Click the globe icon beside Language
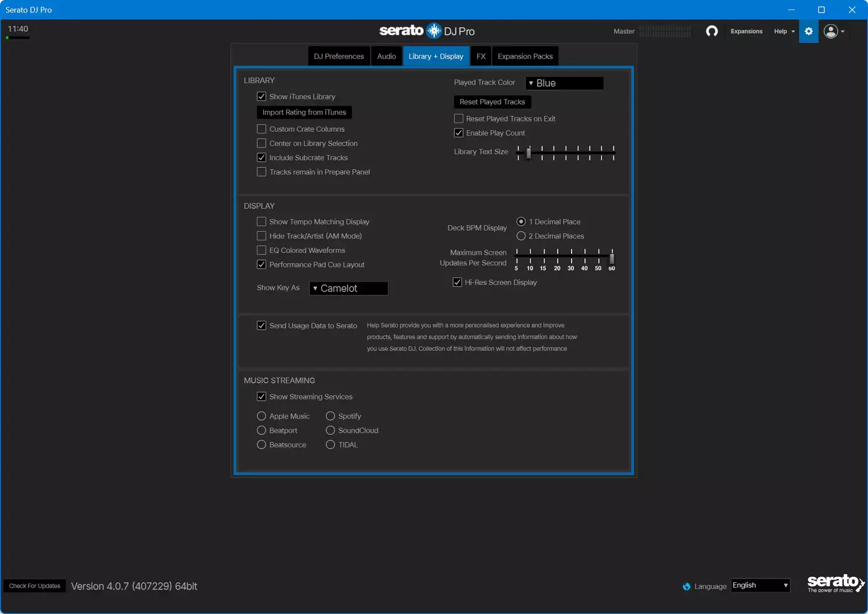 click(686, 586)
